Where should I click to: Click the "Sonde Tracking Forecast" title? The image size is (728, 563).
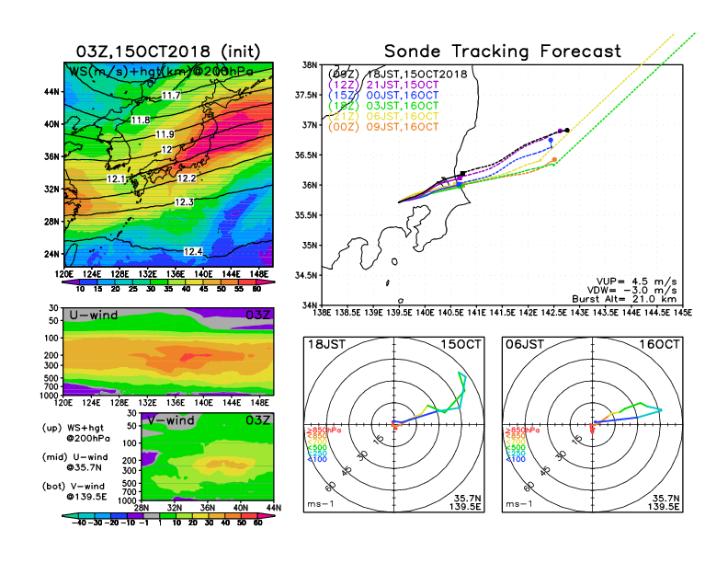point(503,52)
